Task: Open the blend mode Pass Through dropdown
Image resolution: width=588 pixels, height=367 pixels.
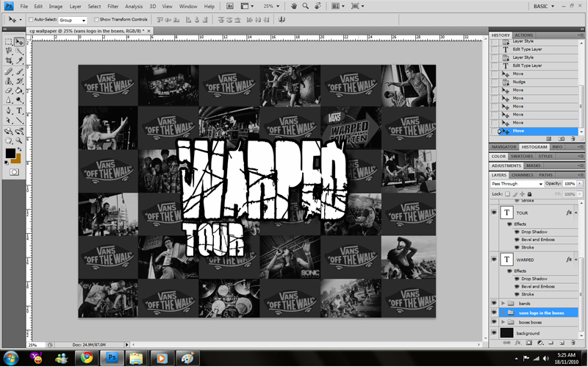Action: click(517, 184)
